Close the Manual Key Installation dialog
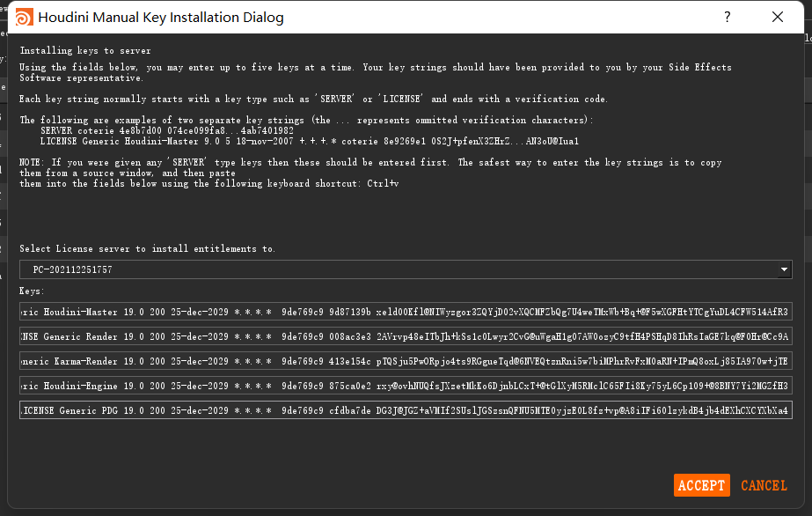Image resolution: width=812 pixels, height=516 pixels. (x=778, y=18)
